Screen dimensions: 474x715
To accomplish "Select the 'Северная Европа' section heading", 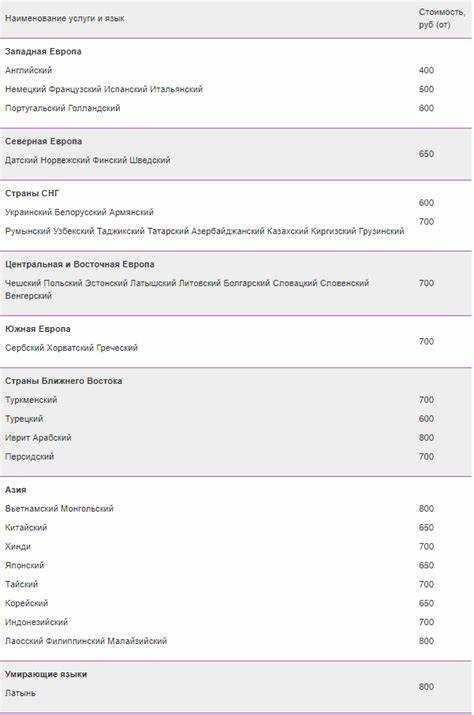I will 43,141.
